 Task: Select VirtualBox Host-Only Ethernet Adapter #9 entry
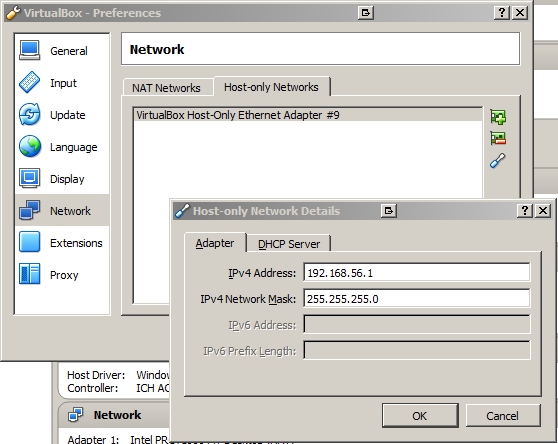pyautogui.click(x=308, y=115)
